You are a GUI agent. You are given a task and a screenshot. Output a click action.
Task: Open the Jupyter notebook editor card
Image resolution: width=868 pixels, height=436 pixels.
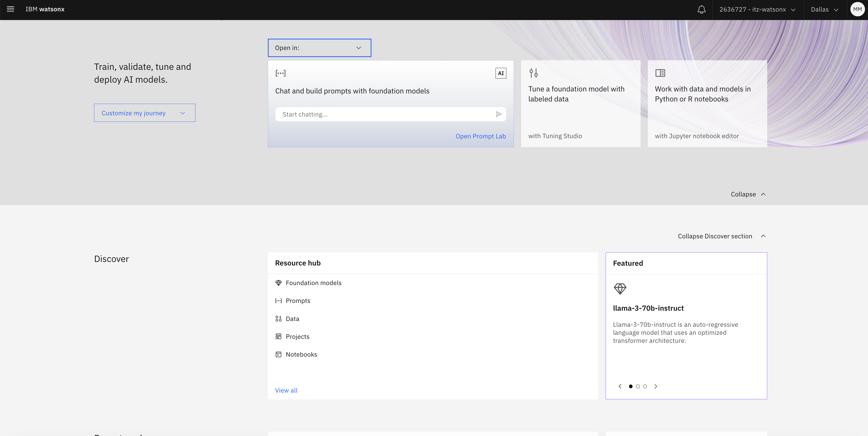707,104
